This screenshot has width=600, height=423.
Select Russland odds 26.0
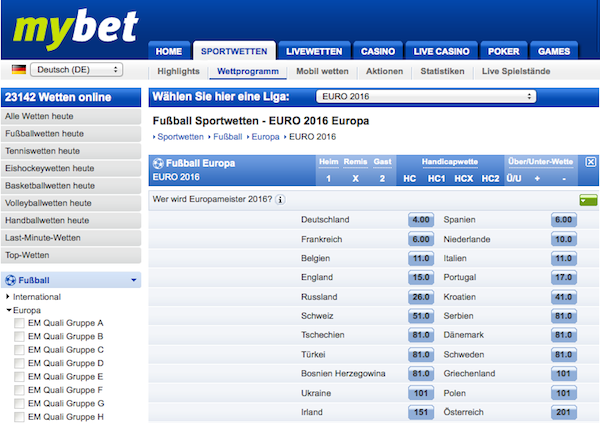tap(421, 297)
